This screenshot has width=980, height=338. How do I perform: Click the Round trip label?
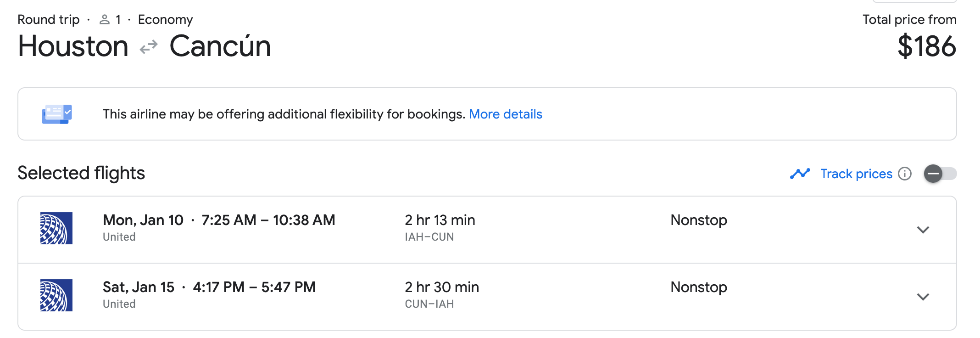tap(49, 20)
